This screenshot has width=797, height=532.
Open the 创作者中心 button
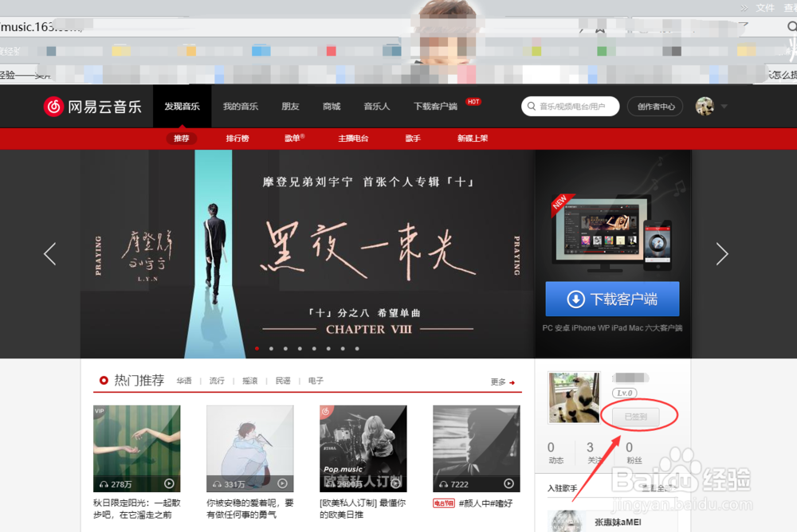(656, 106)
